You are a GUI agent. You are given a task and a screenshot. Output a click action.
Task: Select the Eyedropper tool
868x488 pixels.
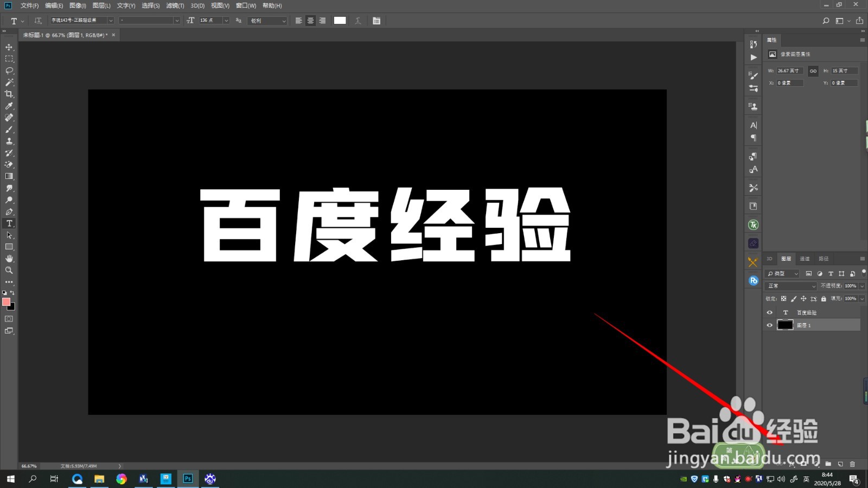(9, 106)
